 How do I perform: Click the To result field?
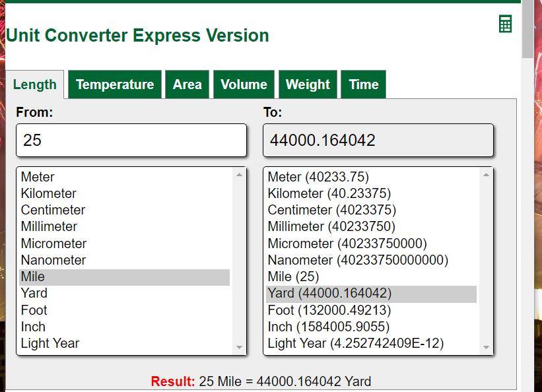(378, 141)
